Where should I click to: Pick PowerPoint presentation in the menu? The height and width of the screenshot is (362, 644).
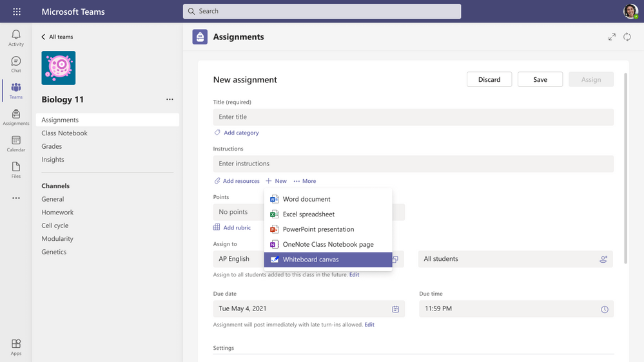(318, 229)
